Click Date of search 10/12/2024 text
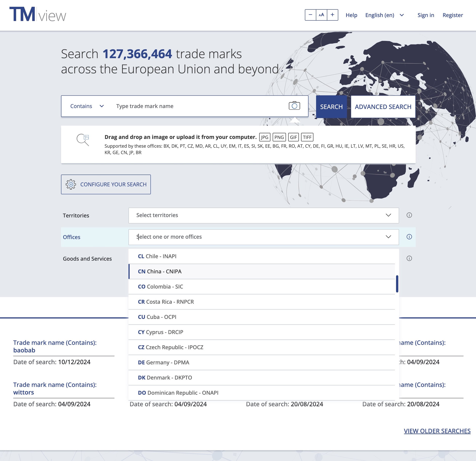Viewport: 476px width, 461px height. click(52, 362)
